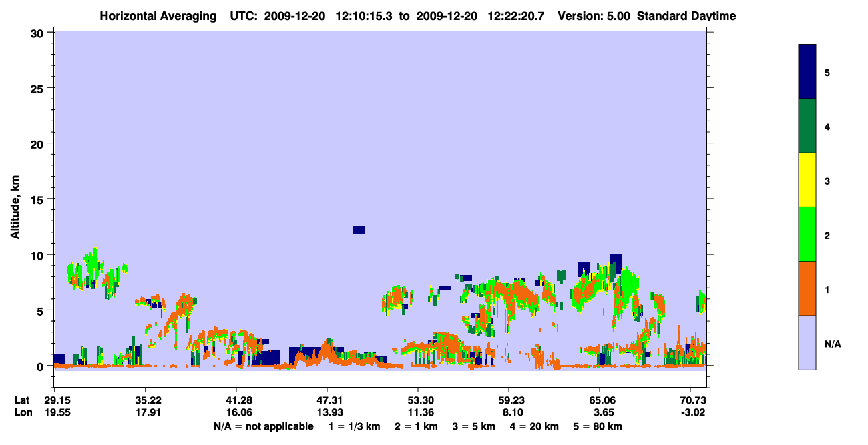The width and height of the screenshot is (868, 445).
Task: Click the '5 = 80 km' legend text
Action: [x=598, y=426]
